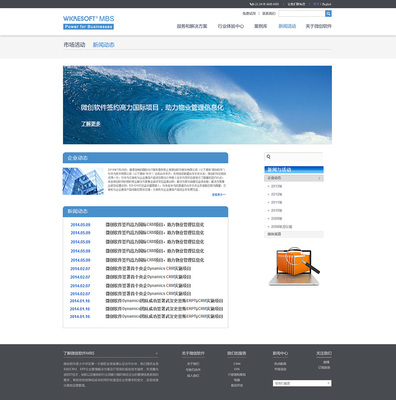The width and height of the screenshot is (396, 400).
Task: Switch to the 新闻动态 sub-tab
Action: [x=104, y=45]
